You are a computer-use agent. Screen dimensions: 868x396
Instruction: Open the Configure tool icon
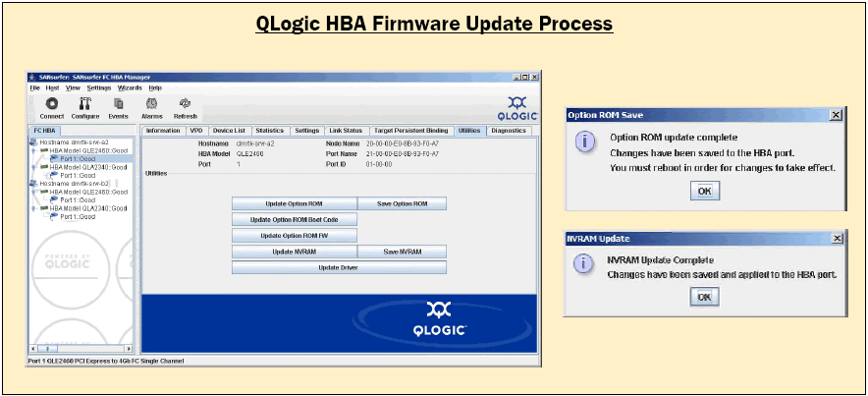[x=84, y=103]
